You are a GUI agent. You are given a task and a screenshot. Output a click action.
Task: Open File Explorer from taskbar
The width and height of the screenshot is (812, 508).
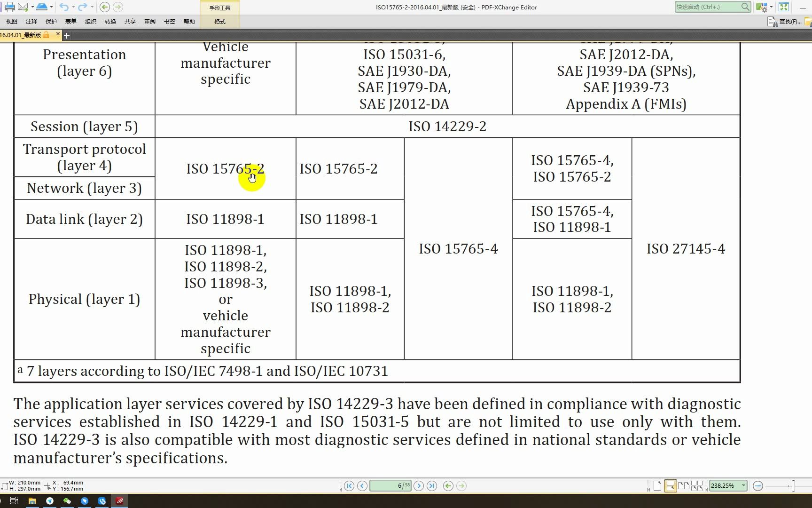point(32,501)
